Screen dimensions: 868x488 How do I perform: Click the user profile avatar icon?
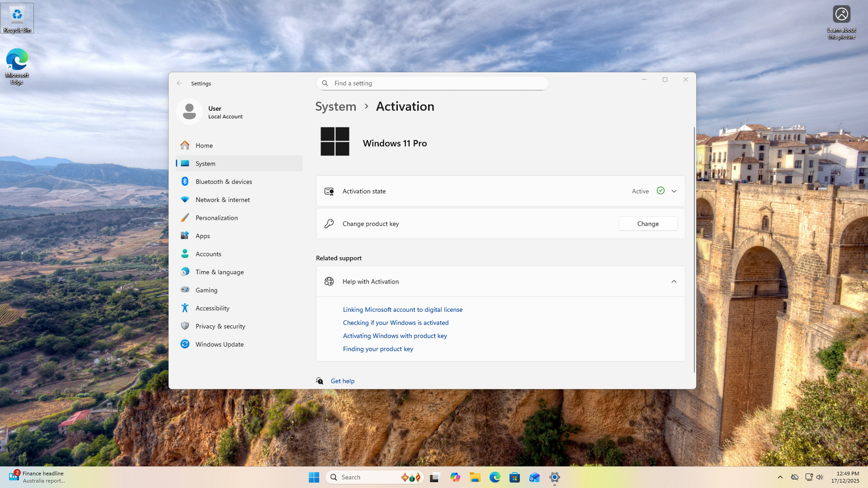[x=189, y=112]
